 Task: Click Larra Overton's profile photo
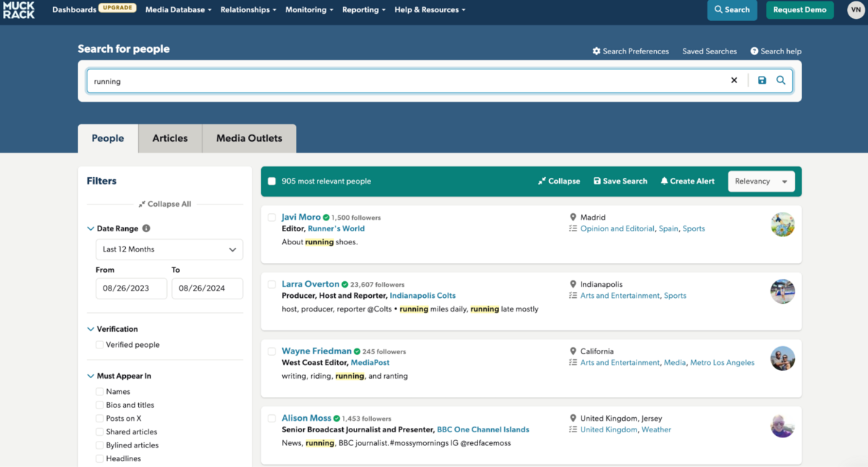coord(783,291)
